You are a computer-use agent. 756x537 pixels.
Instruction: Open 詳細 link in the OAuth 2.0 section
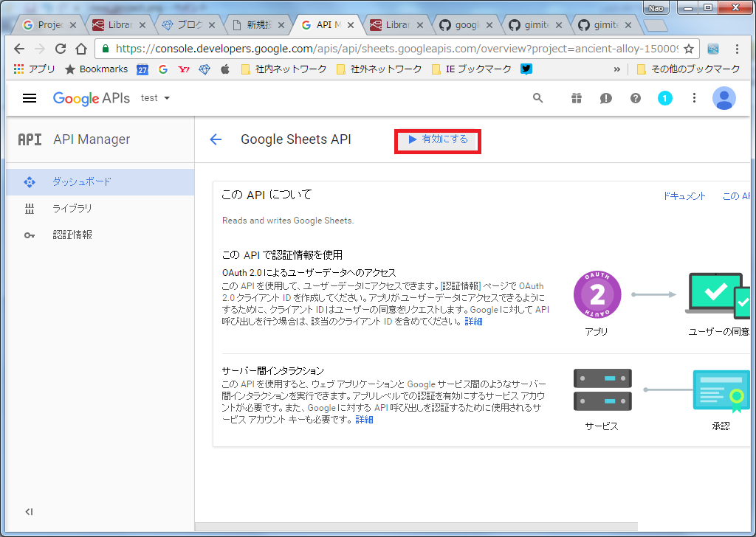point(473,321)
